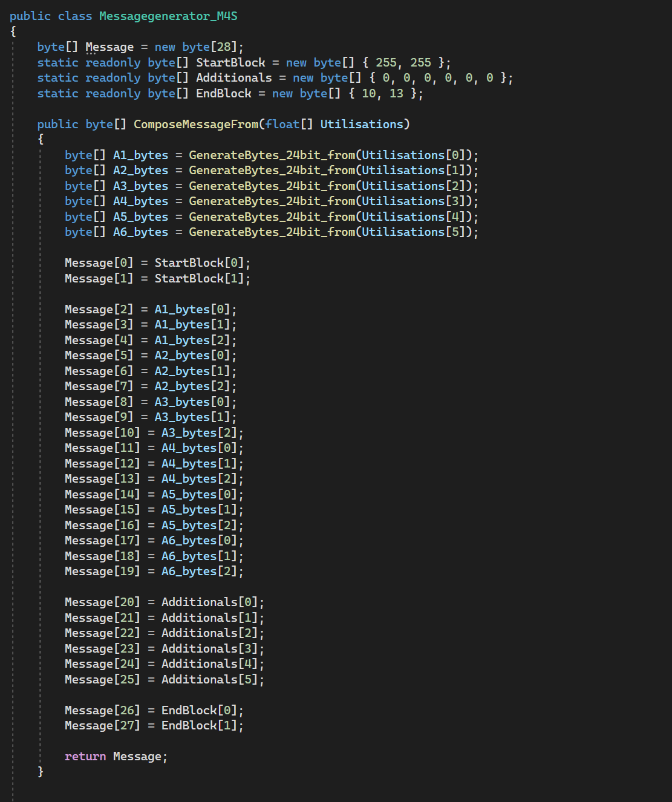672x802 pixels.
Task: Select the StartBlock field name in its declaration
Action: (230, 62)
